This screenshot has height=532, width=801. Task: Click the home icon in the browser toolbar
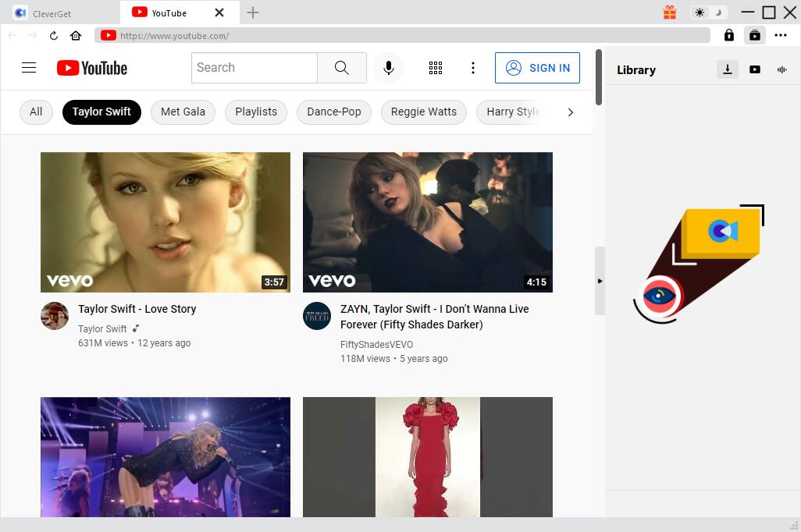[75, 35]
